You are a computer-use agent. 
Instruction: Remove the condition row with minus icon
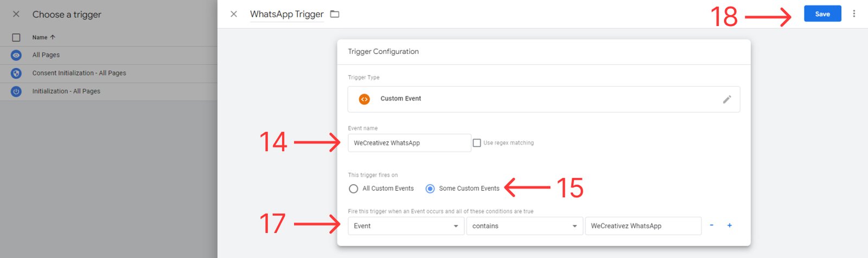pyautogui.click(x=711, y=225)
